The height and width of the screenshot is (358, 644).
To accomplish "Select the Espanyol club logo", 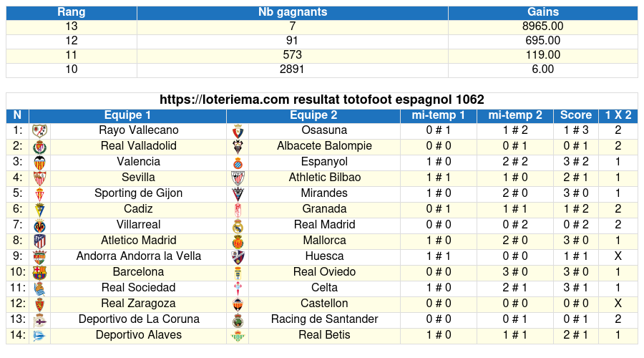I will coord(238,163).
